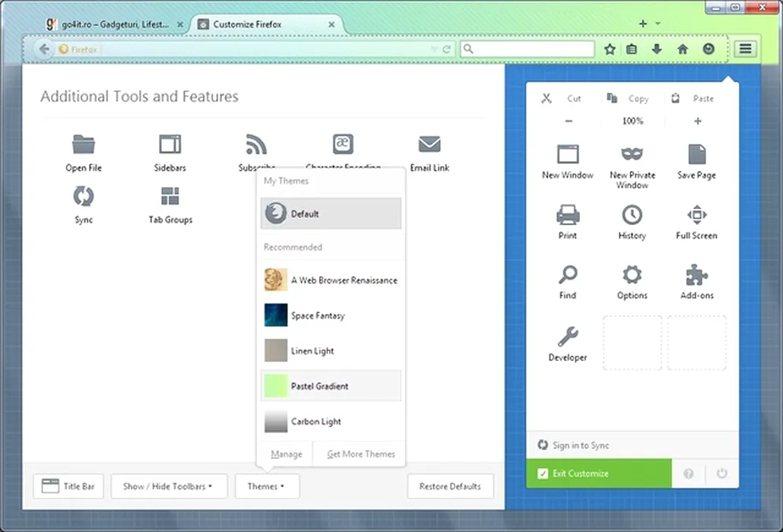Click the Downloads arrow toolbar icon
The height and width of the screenshot is (532, 783).
pos(657,49)
